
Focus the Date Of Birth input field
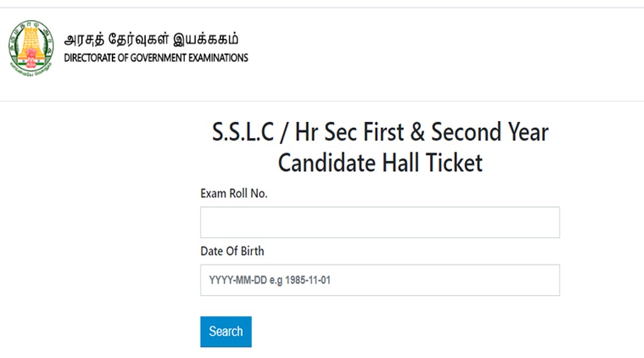[380, 280]
